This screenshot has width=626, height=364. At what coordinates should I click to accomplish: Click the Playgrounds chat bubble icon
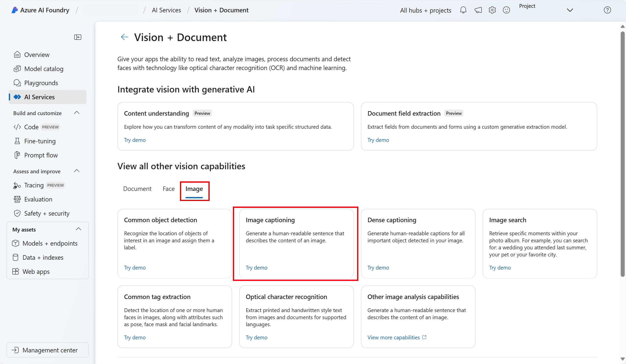[17, 83]
